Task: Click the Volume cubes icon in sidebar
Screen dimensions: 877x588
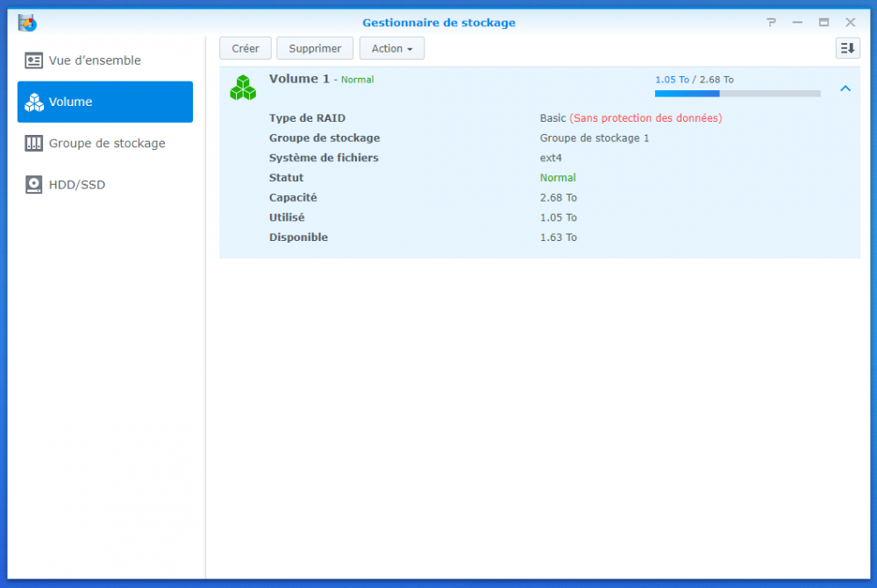Action: [x=34, y=103]
